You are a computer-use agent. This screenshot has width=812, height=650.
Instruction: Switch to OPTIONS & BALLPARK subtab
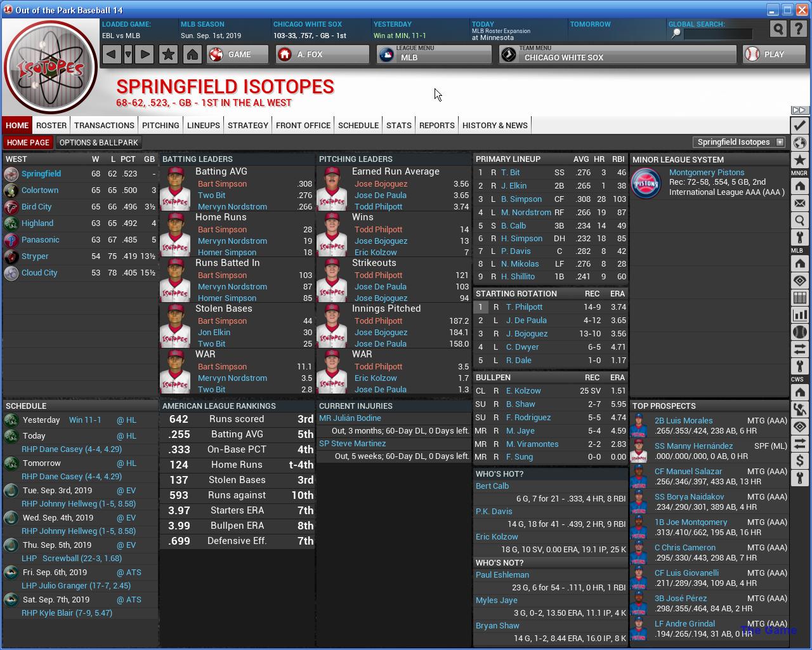(x=99, y=142)
